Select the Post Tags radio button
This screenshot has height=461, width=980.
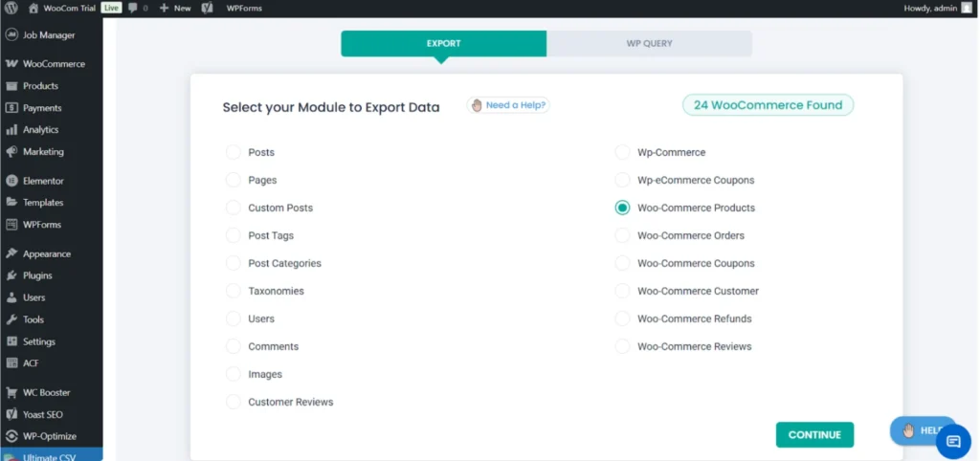click(234, 235)
